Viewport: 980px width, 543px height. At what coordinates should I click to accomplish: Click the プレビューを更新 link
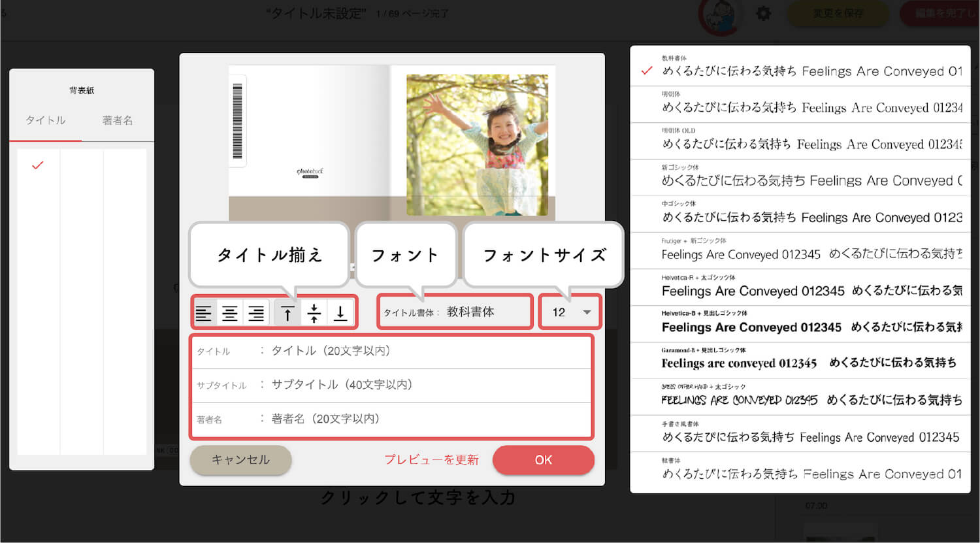click(431, 460)
